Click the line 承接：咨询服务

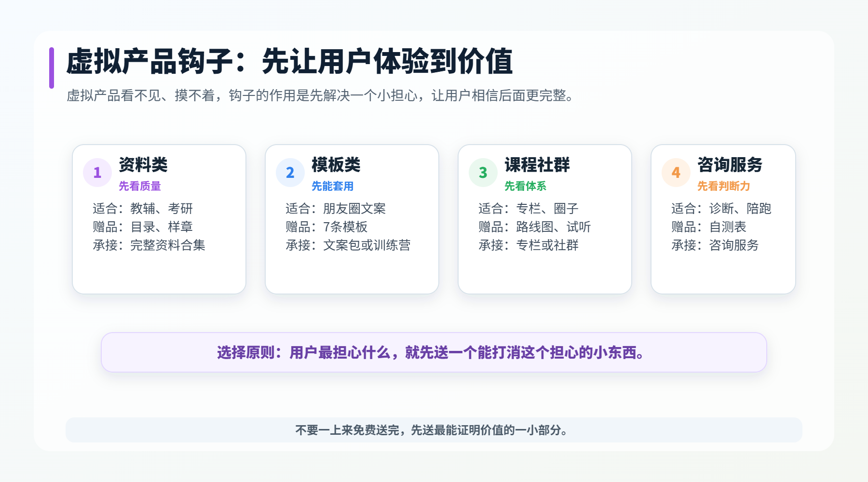click(x=715, y=245)
